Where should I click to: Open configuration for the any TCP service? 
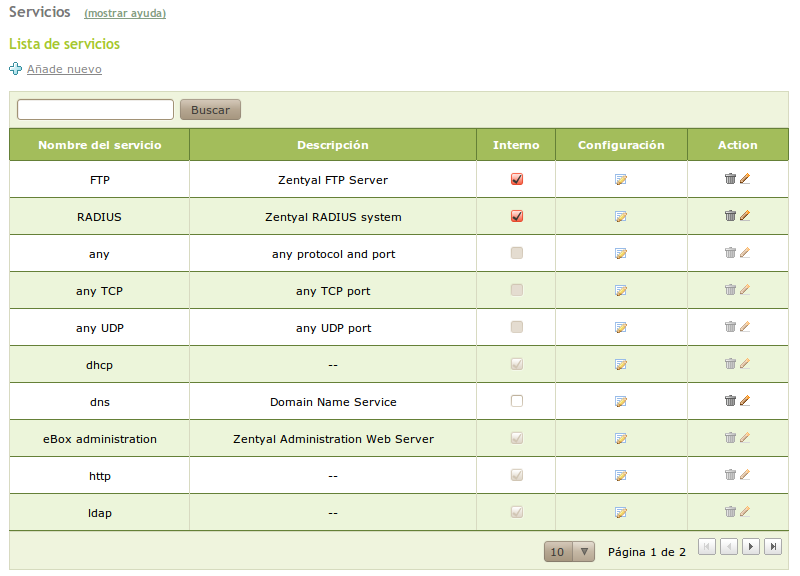[x=621, y=291]
